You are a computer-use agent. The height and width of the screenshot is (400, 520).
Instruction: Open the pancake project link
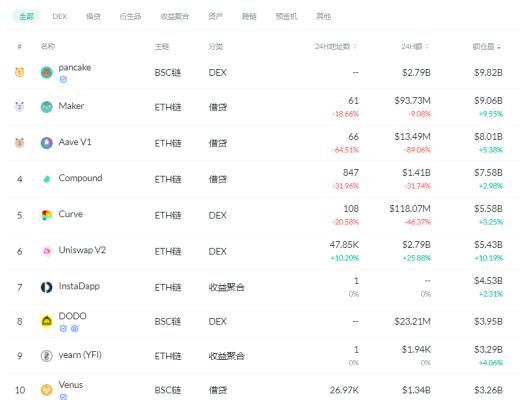(x=75, y=68)
